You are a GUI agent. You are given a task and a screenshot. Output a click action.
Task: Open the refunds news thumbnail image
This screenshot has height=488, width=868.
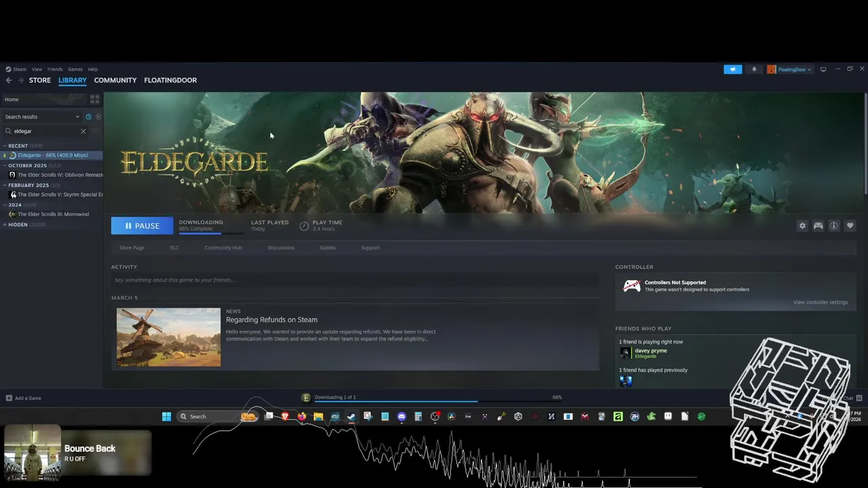click(x=168, y=337)
